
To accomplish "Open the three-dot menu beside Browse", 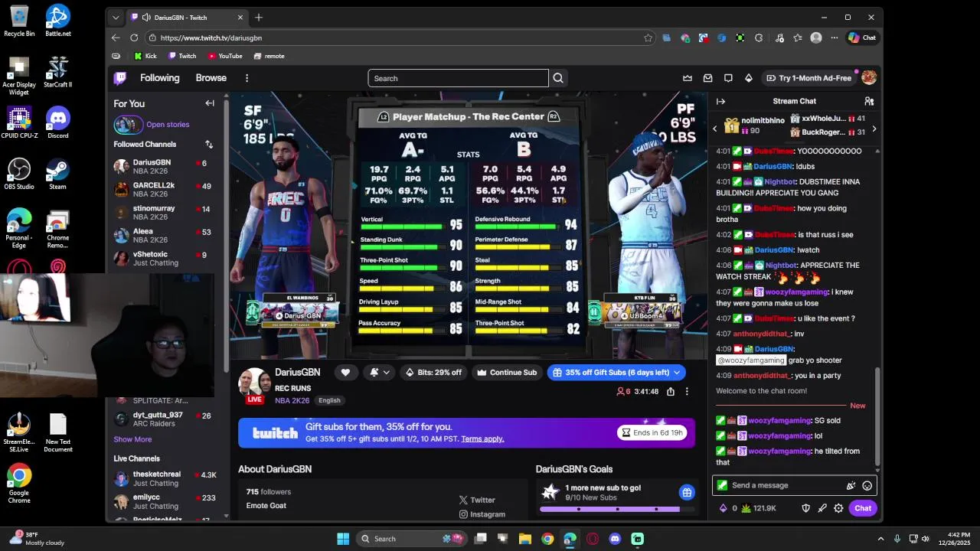I will (x=247, y=78).
